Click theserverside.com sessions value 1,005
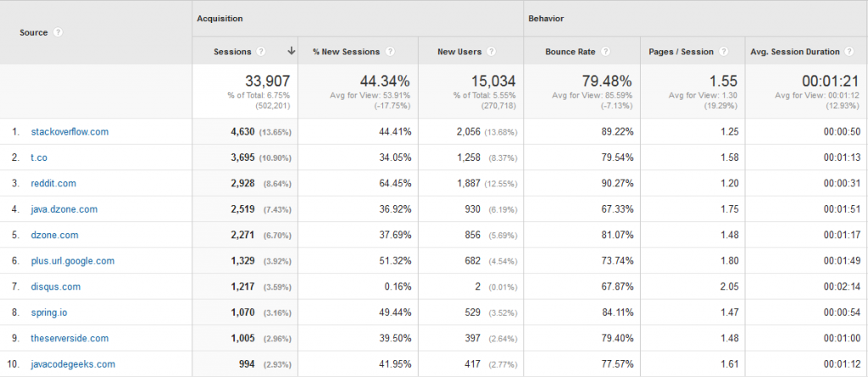 242,338
